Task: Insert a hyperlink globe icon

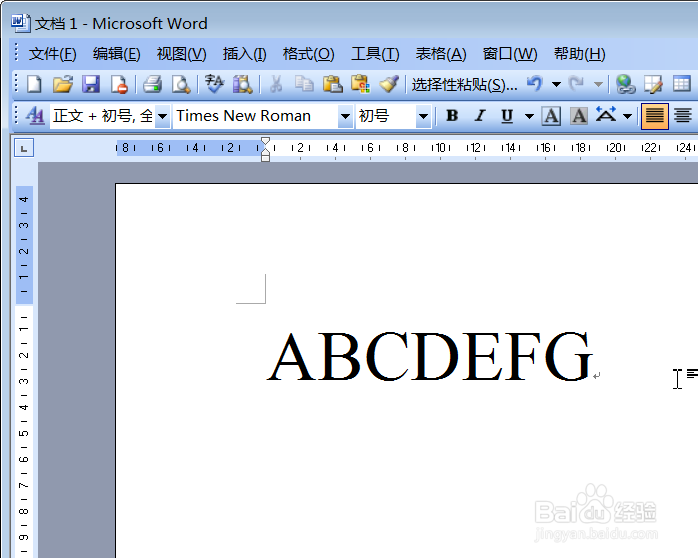Action: tap(625, 84)
